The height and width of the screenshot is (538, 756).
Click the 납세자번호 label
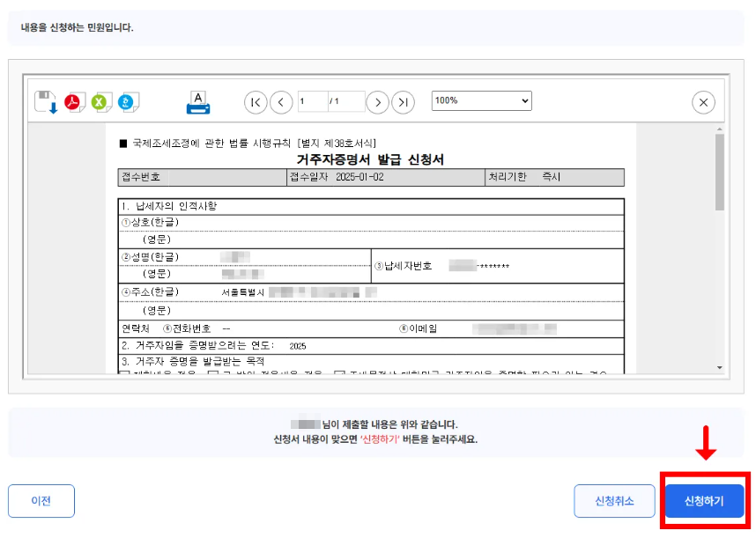coord(404,266)
